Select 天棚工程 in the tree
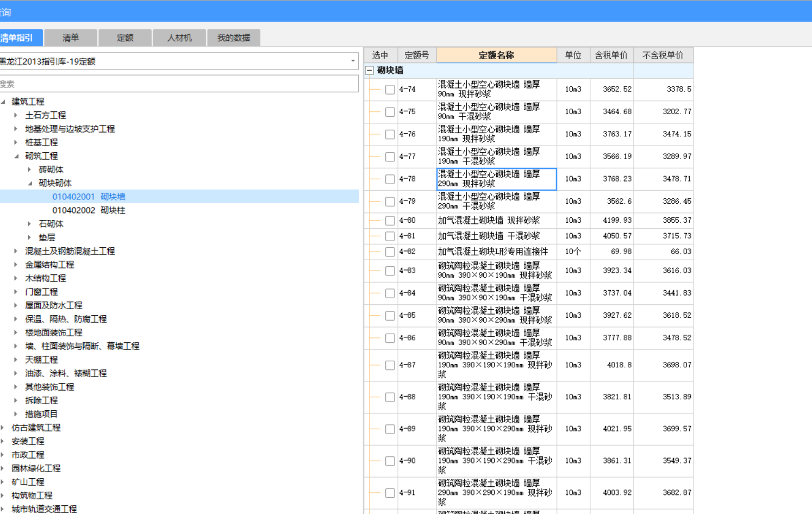The width and height of the screenshot is (812, 514). point(41,360)
